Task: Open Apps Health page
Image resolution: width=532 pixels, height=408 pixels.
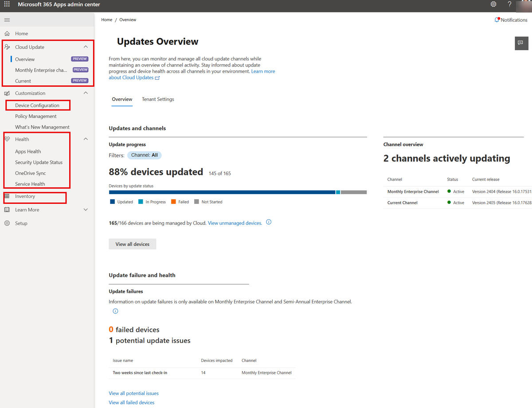Action: point(28,152)
